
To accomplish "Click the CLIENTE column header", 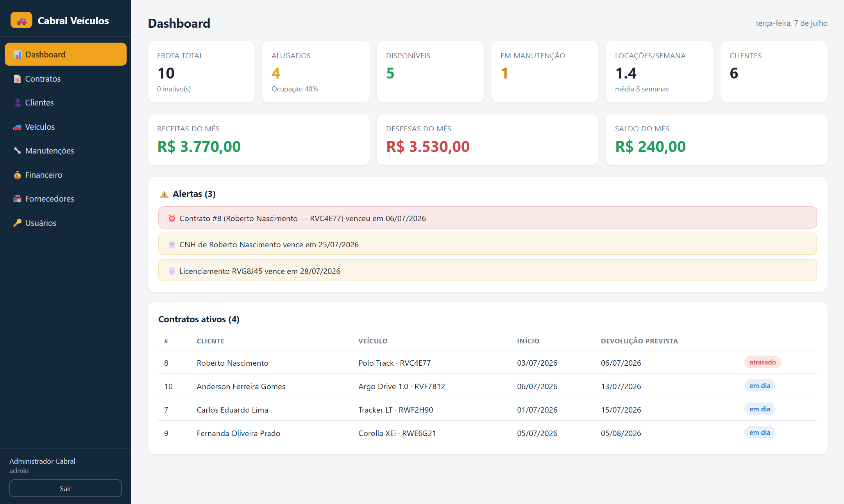I will (x=211, y=341).
